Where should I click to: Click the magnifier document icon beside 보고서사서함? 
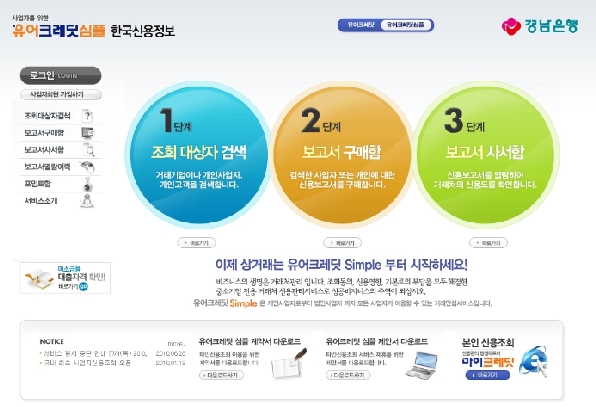(x=88, y=150)
